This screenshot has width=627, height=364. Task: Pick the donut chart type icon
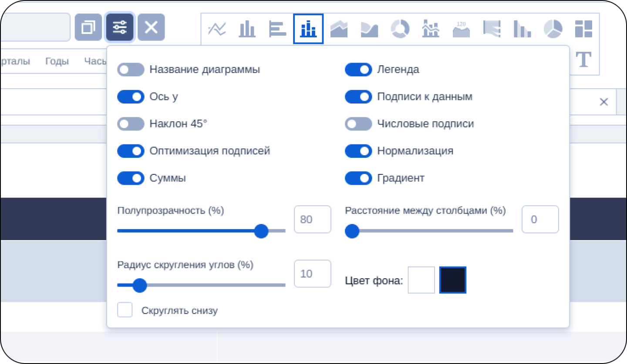pos(400,29)
